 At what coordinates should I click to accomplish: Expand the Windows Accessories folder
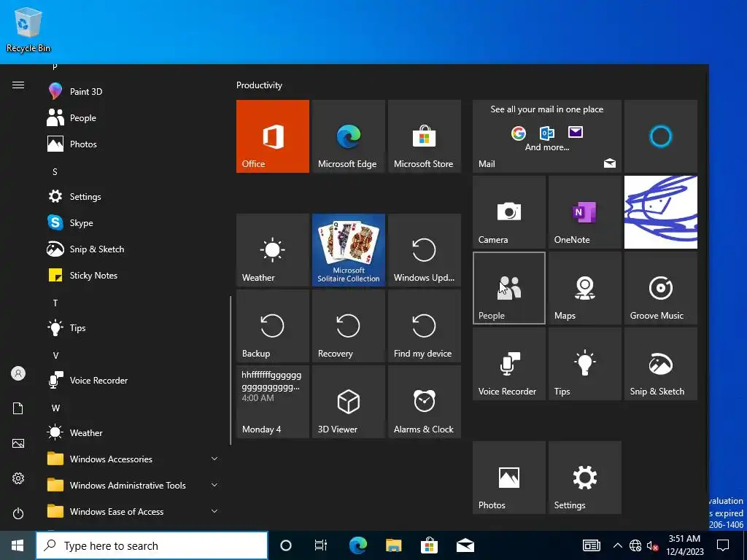pos(133,459)
